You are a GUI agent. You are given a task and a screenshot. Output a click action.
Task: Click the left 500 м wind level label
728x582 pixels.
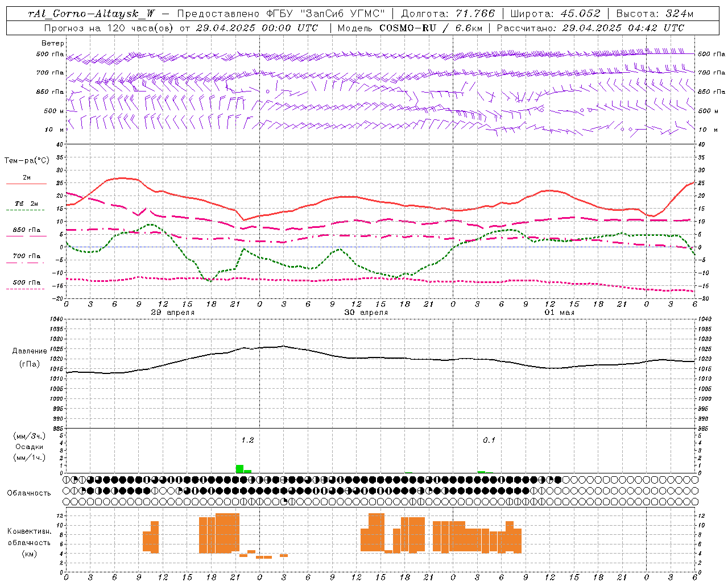(54, 111)
